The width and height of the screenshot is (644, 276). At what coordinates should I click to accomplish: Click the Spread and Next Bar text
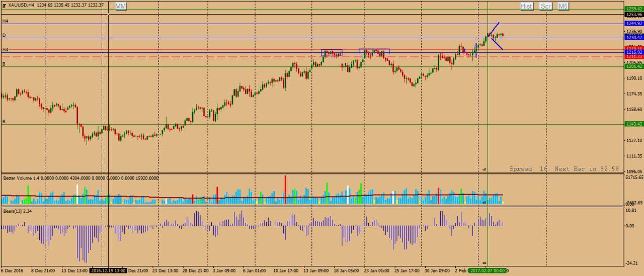(563, 169)
